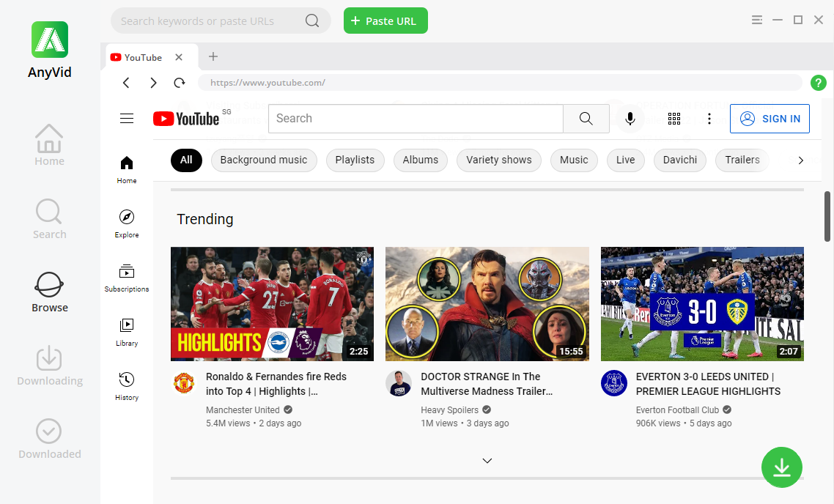Open YouTube settings three-dot menu
Screen dimensions: 834x504
[x=709, y=119]
